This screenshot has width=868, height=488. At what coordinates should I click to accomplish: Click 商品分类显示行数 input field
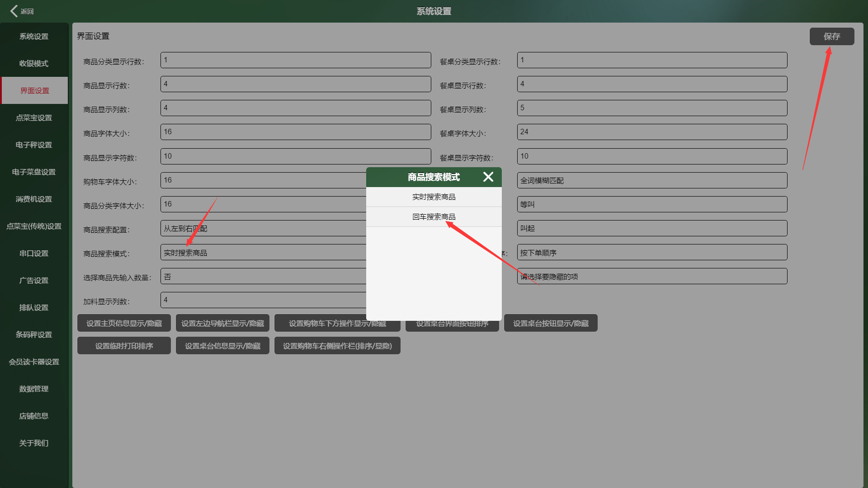coord(295,60)
